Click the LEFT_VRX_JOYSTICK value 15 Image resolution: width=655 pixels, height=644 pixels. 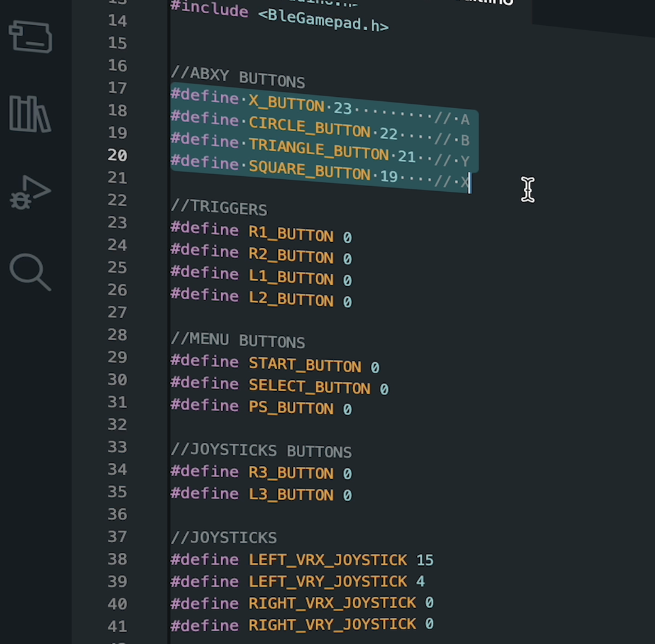pyautogui.click(x=425, y=560)
